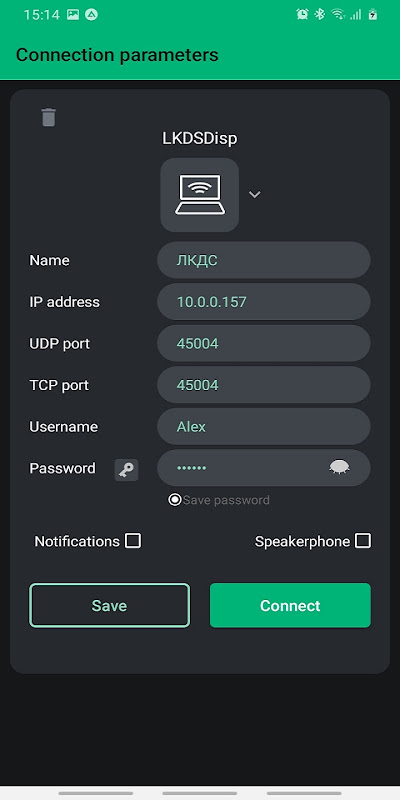
Task: Tap the image notification icon in status bar
Action: click(73, 15)
